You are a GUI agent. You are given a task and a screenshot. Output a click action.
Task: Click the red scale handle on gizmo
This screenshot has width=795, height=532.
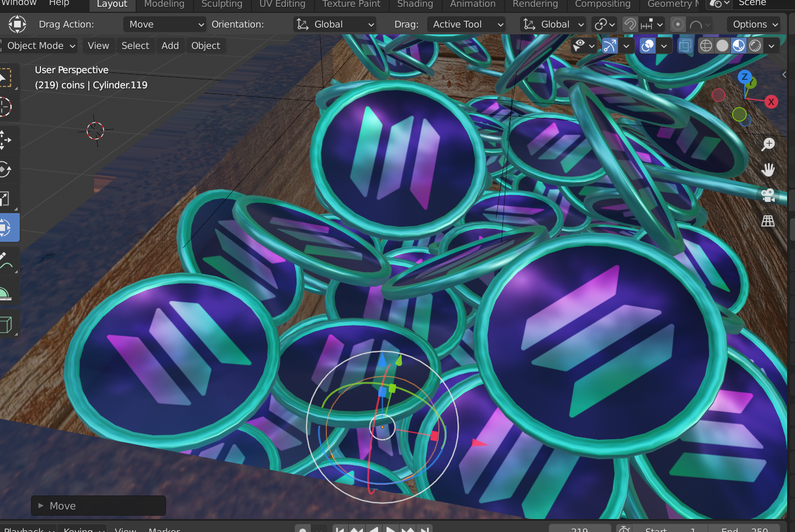[x=434, y=436]
